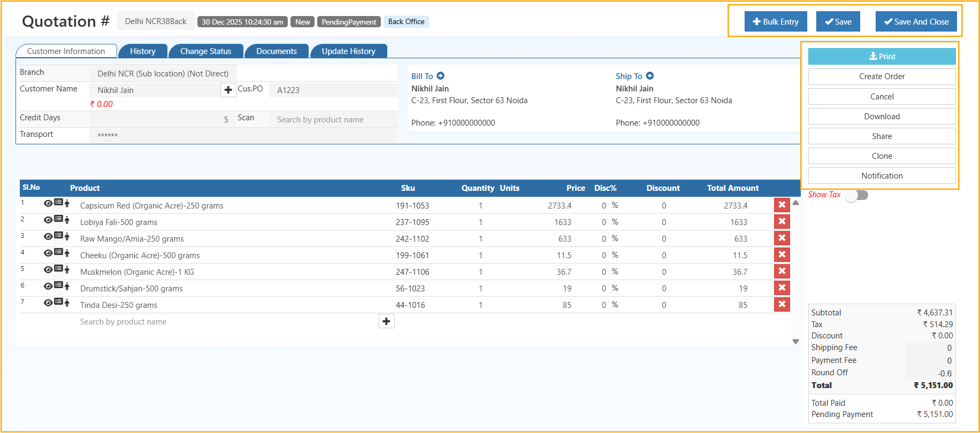Click person icon on Raw Mango/Amia row

tap(67, 236)
